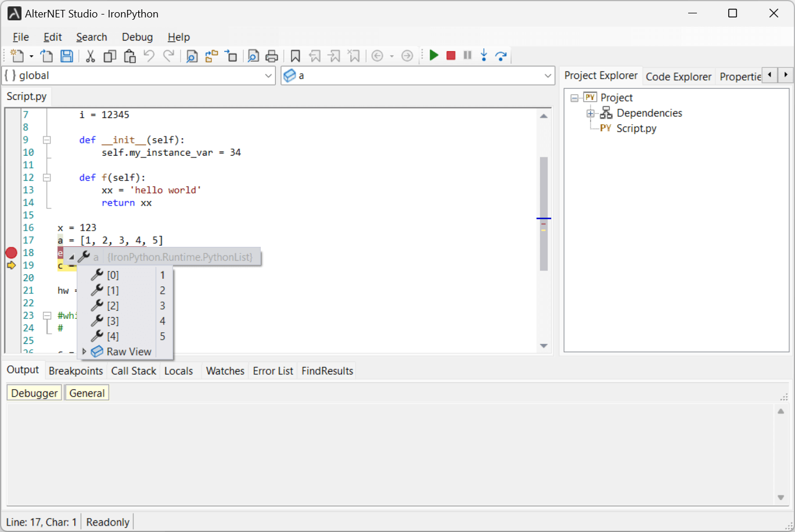The image size is (795, 532).
Task: Open the New file dropdown arrow
Action: pos(31,56)
